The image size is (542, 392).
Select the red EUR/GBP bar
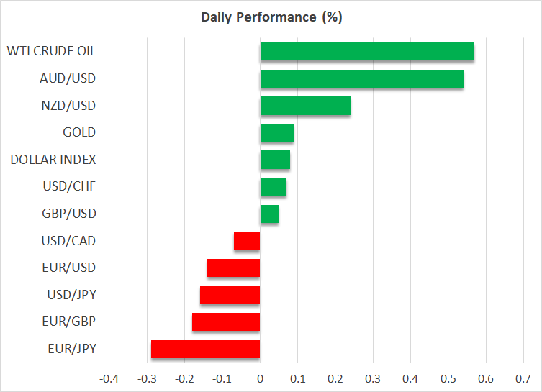[x=226, y=322]
